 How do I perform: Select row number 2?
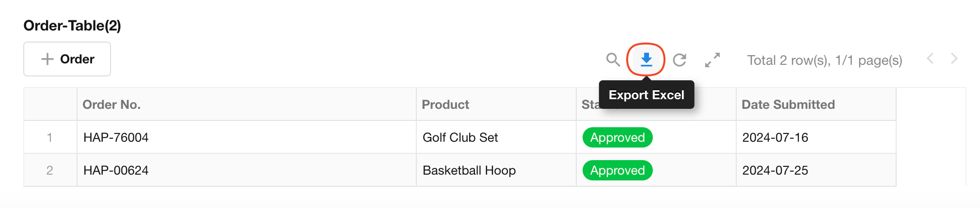coord(49,170)
